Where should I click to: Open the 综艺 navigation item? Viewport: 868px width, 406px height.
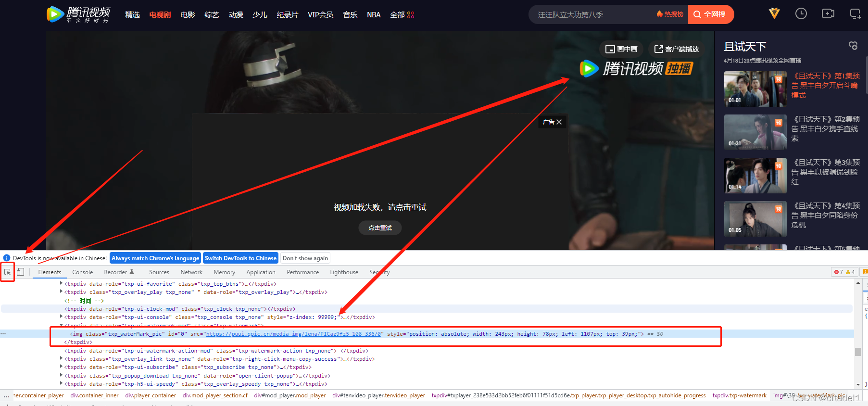[x=212, y=15]
